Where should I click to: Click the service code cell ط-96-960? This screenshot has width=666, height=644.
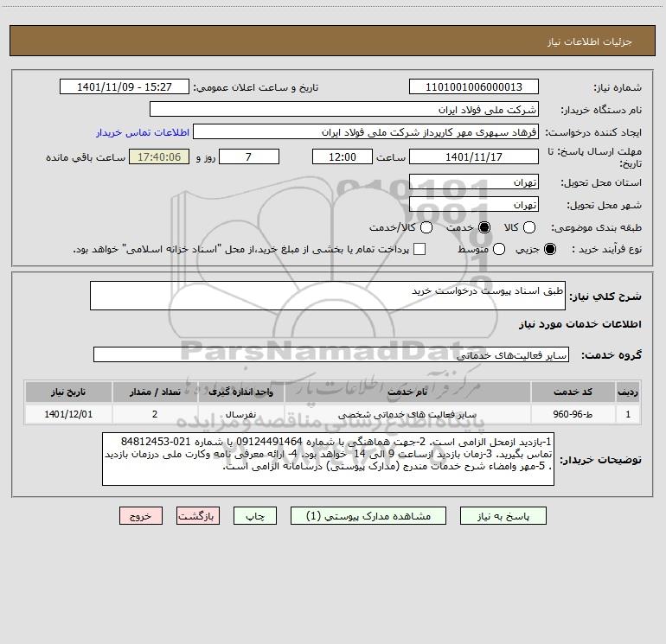pos(573,414)
